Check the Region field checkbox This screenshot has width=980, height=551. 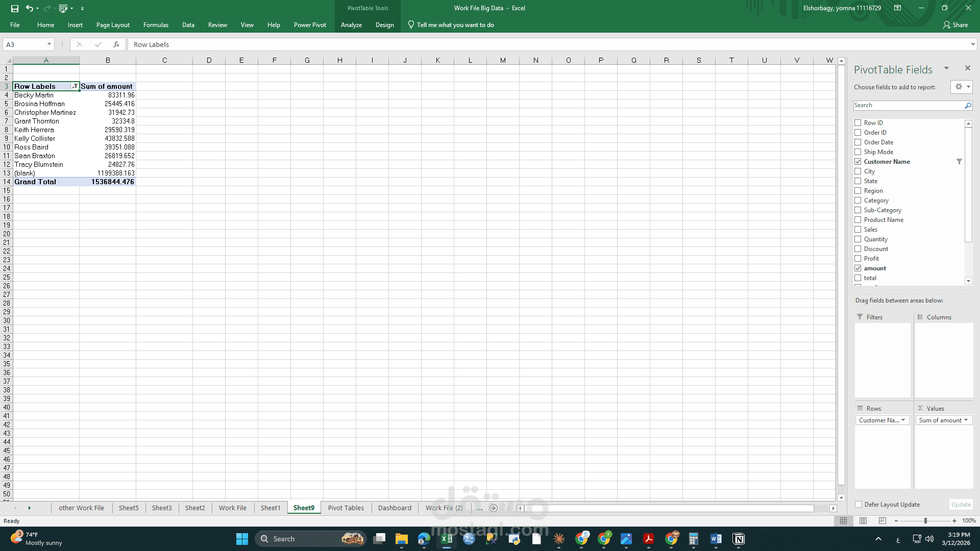pyautogui.click(x=858, y=191)
